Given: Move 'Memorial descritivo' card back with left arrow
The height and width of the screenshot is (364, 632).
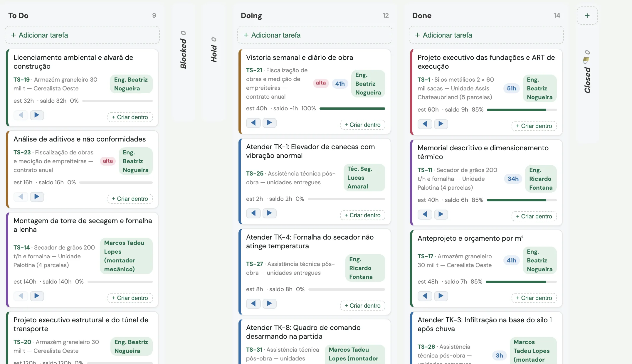Looking at the screenshot, I should (425, 214).
